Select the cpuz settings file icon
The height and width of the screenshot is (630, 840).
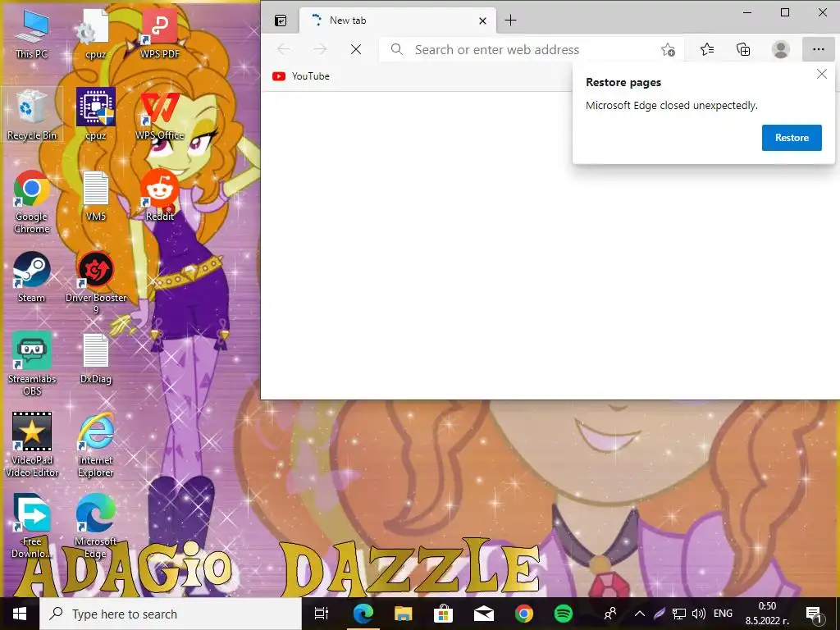coord(96,34)
